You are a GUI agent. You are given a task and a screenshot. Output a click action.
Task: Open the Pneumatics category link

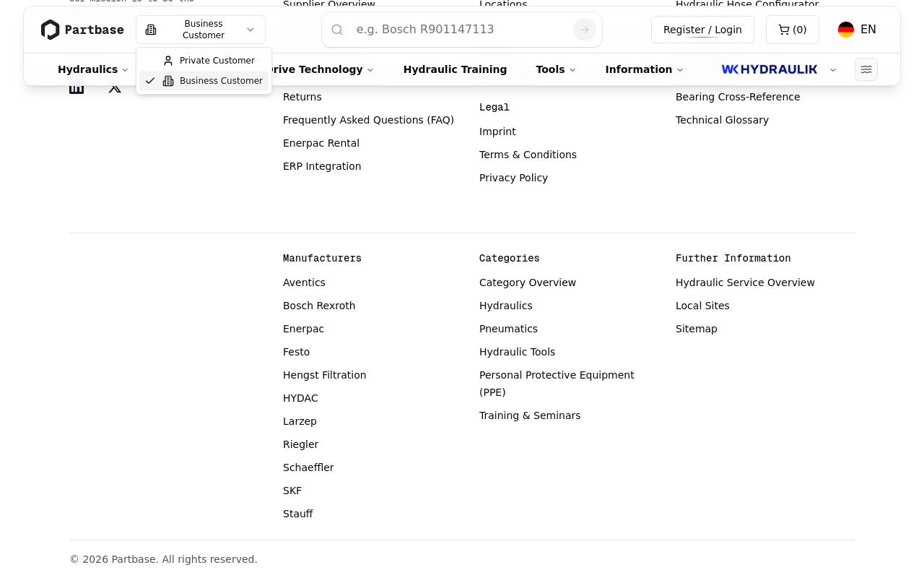(508, 329)
